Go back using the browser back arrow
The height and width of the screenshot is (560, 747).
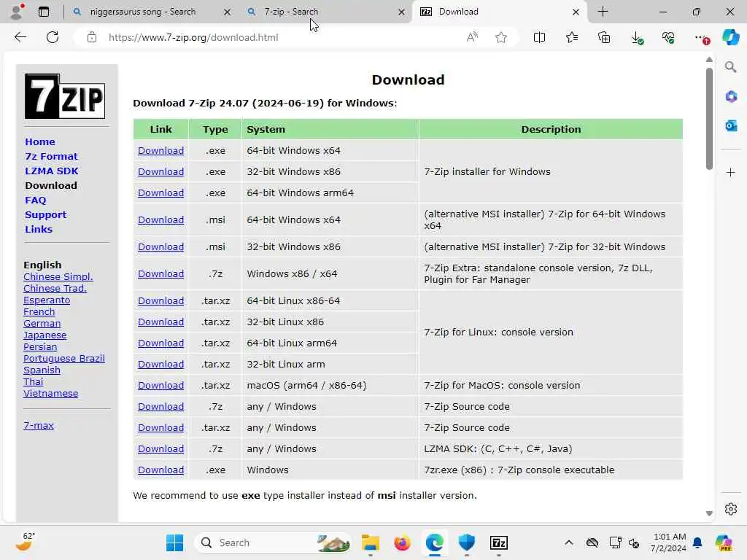coord(20,37)
